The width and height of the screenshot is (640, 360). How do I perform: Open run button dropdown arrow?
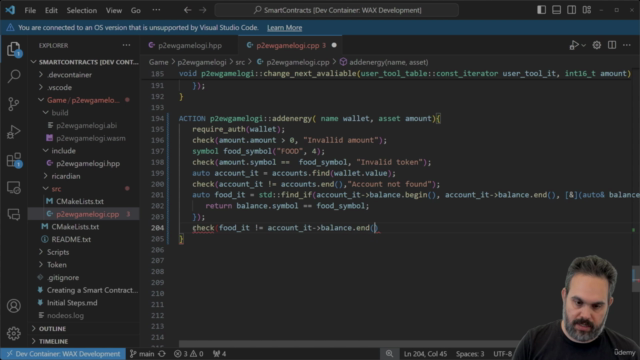pos(583,45)
